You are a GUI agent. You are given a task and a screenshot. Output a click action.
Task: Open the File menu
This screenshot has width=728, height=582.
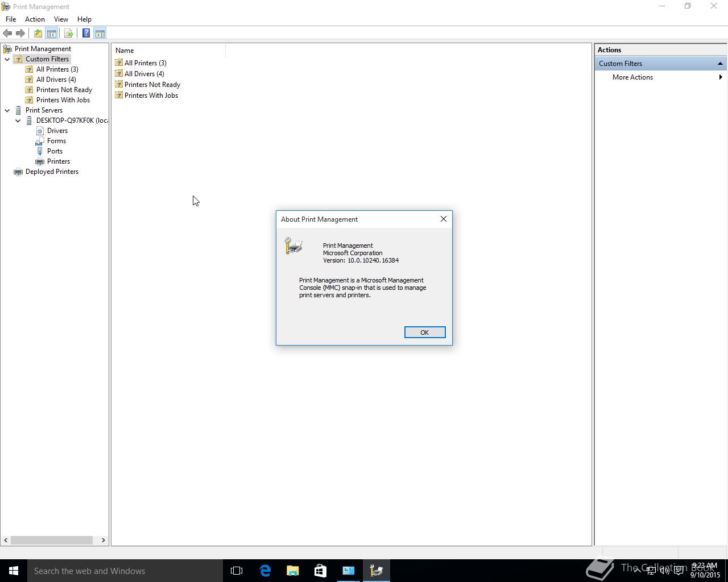pos(11,19)
